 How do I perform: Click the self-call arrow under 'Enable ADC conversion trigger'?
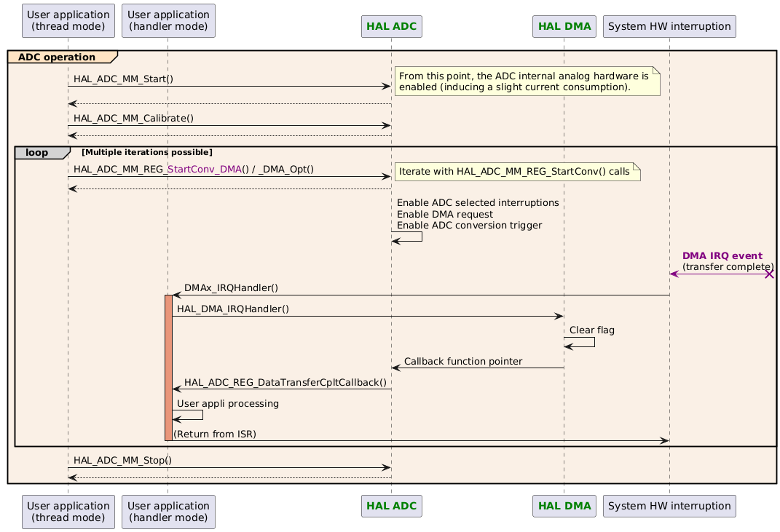[x=407, y=237]
